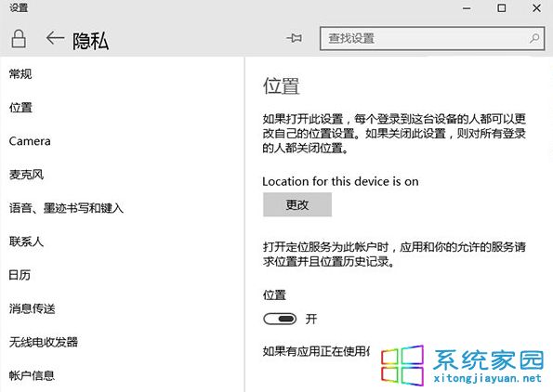The width and height of the screenshot is (553, 392).
Task: Open 语音、墨迹书写和键入 settings
Action: tap(66, 208)
